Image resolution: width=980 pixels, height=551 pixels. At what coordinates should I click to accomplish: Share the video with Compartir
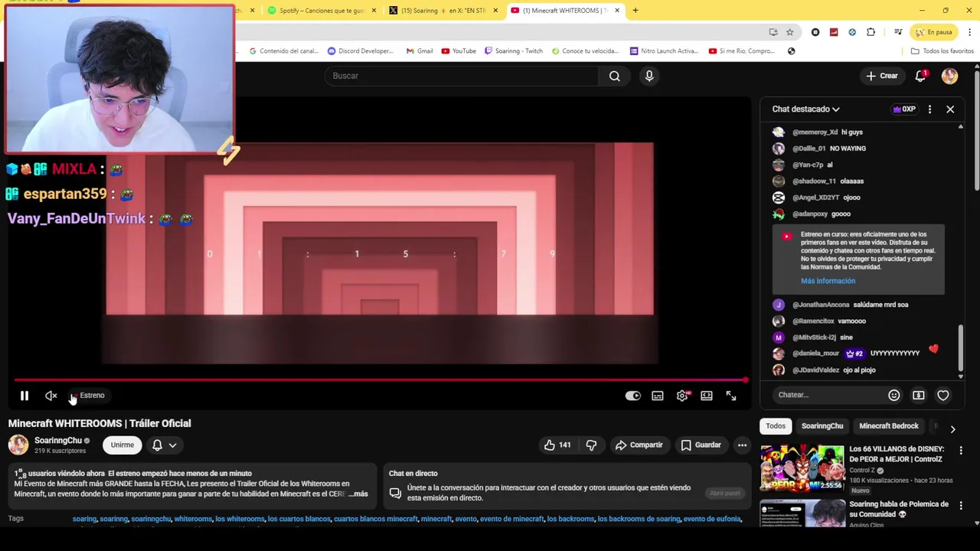pos(639,445)
